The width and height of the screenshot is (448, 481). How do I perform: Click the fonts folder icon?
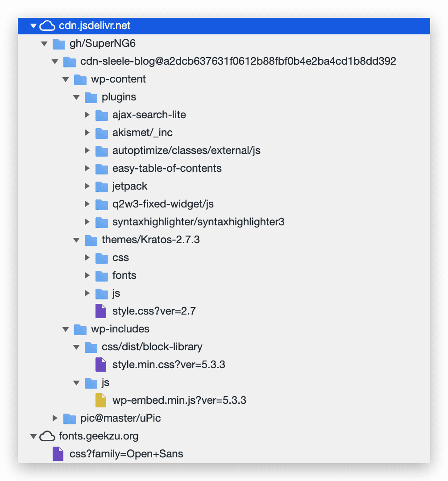102,275
